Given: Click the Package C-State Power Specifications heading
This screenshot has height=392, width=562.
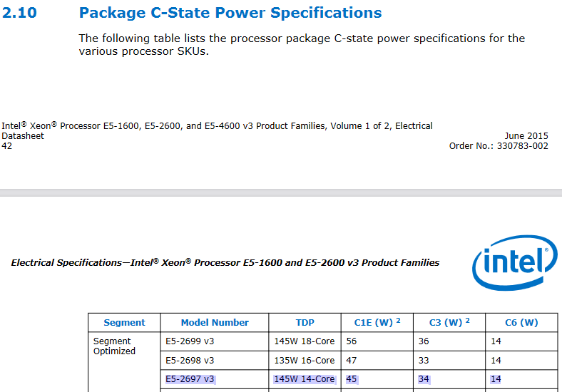Looking at the screenshot, I should (x=230, y=13).
